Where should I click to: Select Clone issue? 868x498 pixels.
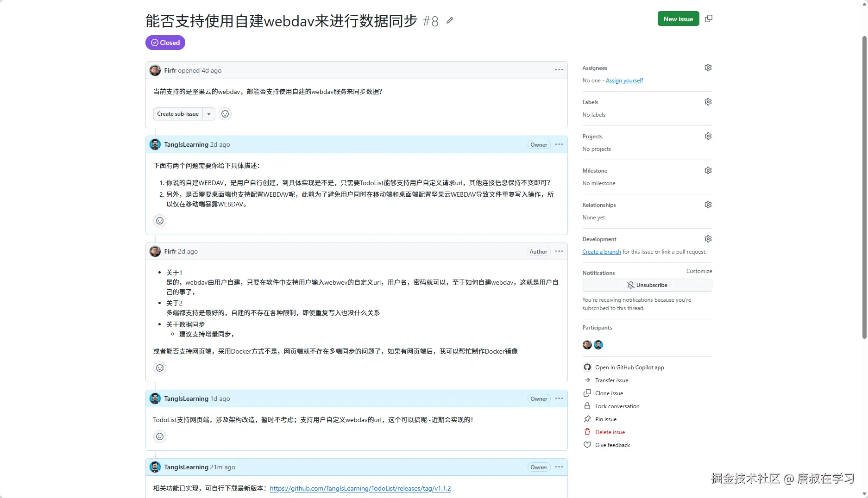pyautogui.click(x=609, y=393)
